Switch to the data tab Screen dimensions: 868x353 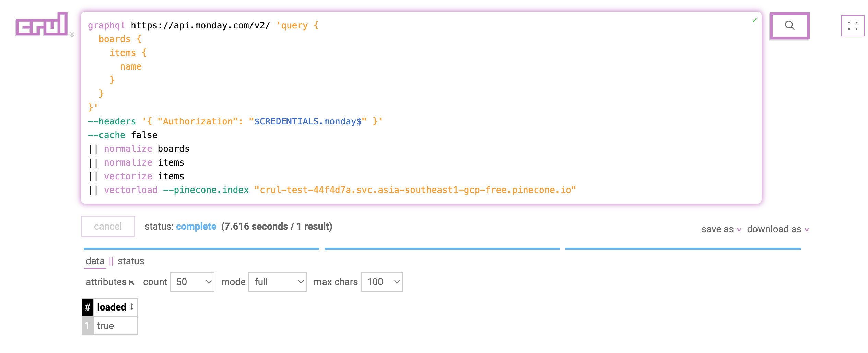[x=95, y=261]
